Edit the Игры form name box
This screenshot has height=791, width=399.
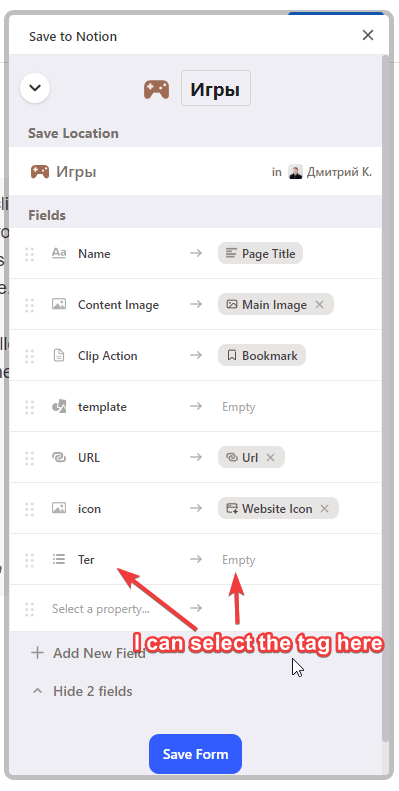[216, 90]
